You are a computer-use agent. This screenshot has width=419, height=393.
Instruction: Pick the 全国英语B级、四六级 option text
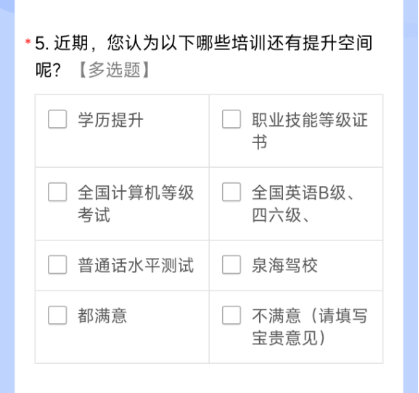(x=303, y=204)
